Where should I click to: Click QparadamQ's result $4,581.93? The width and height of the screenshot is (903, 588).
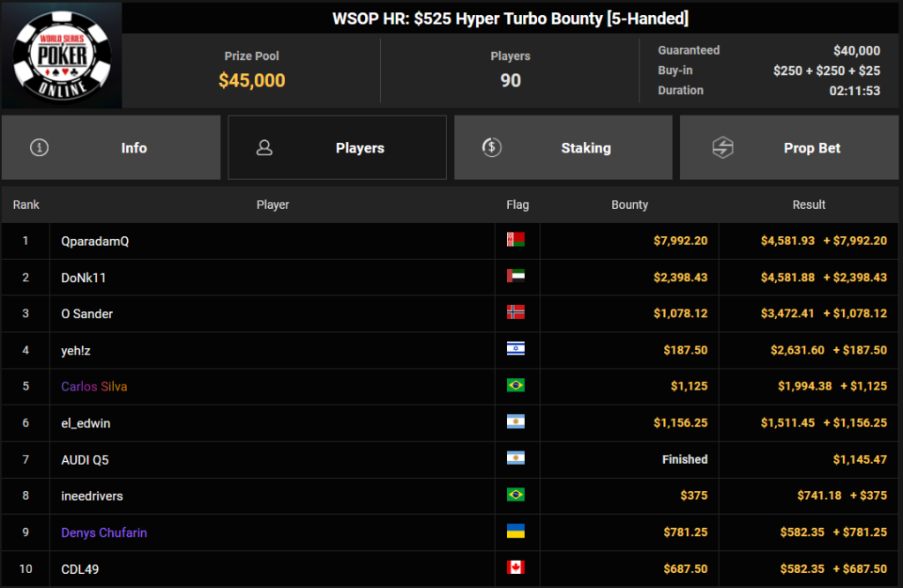[787, 241]
